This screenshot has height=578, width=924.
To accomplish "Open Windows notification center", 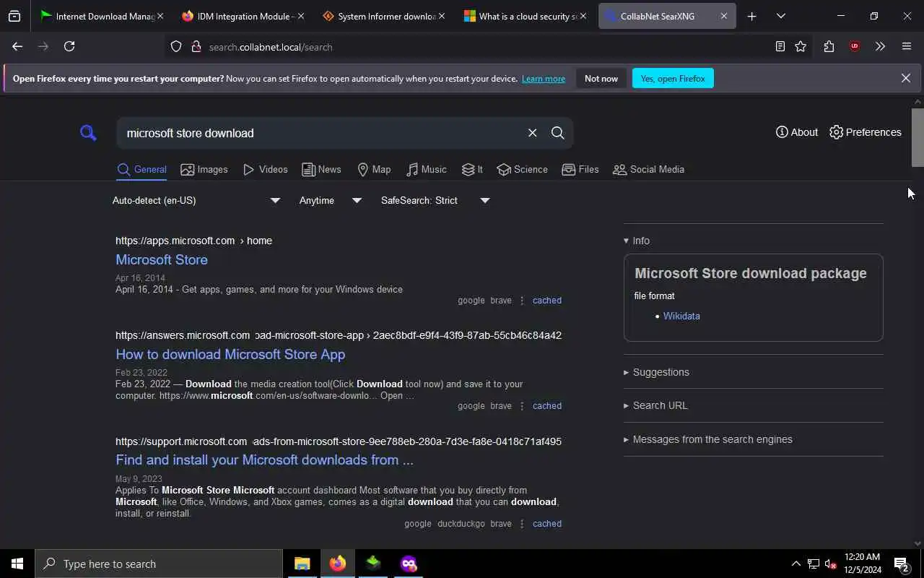I will point(902,564).
